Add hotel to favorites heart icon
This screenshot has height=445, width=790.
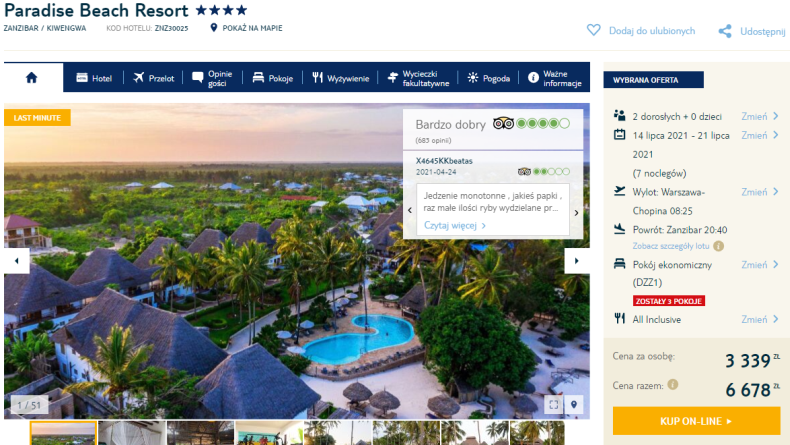tap(594, 30)
